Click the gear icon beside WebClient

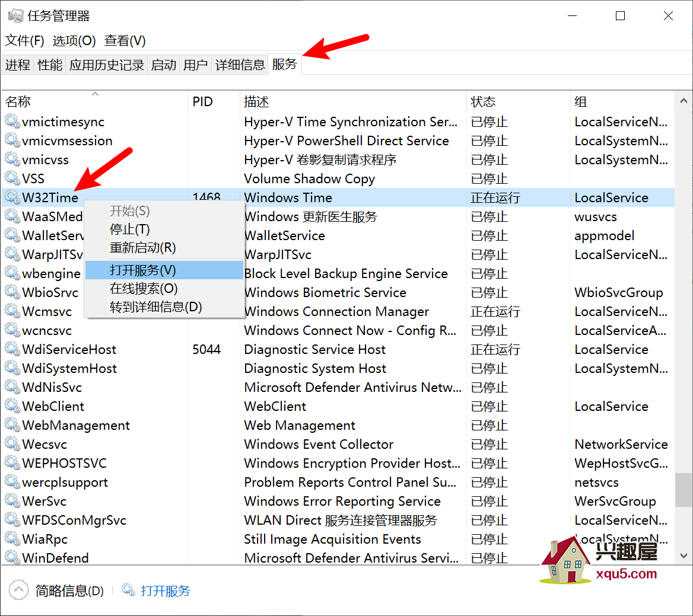[12, 406]
